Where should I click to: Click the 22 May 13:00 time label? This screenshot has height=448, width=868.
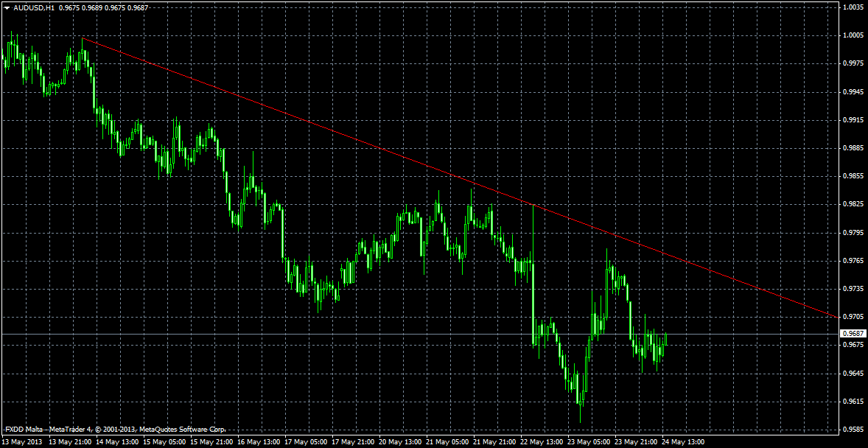tap(540, 442)
